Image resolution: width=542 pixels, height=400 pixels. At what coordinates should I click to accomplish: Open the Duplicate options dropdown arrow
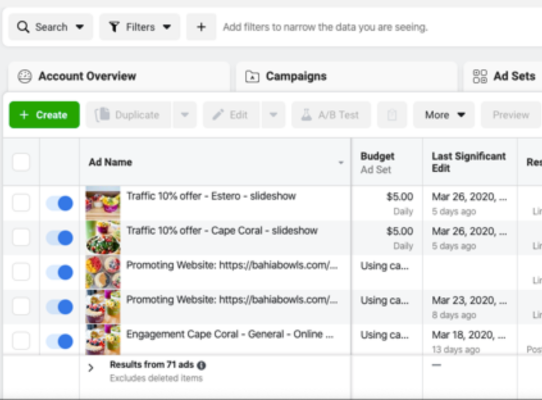[185, 115]
